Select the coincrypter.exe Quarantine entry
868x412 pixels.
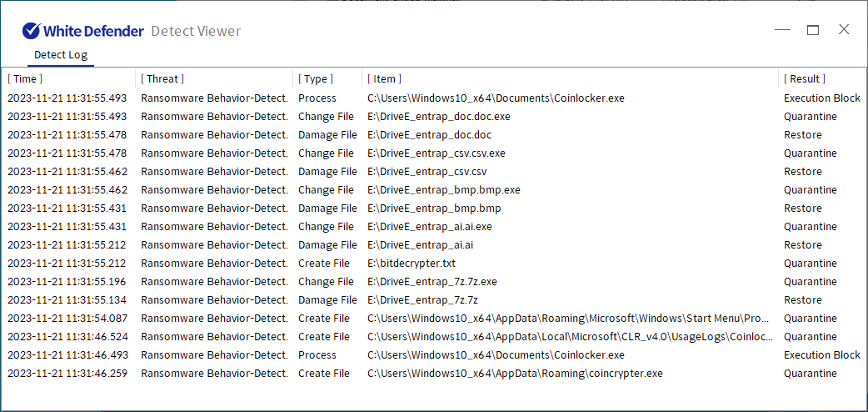click(434, 374)
